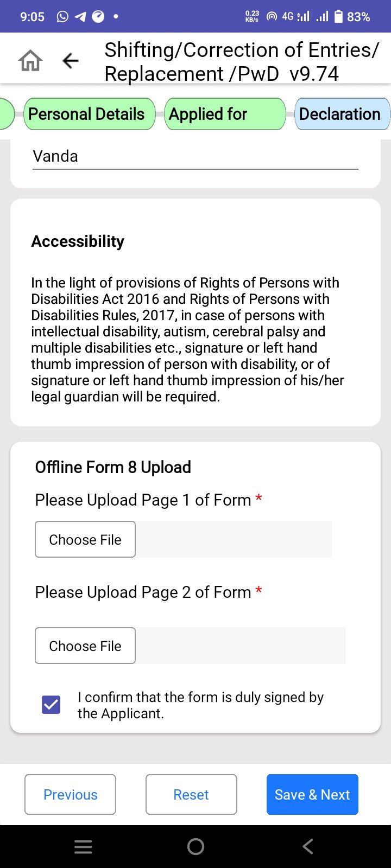Tap the home icon in header
This screenshot has height=868, width=391.
tap(30, 61)
